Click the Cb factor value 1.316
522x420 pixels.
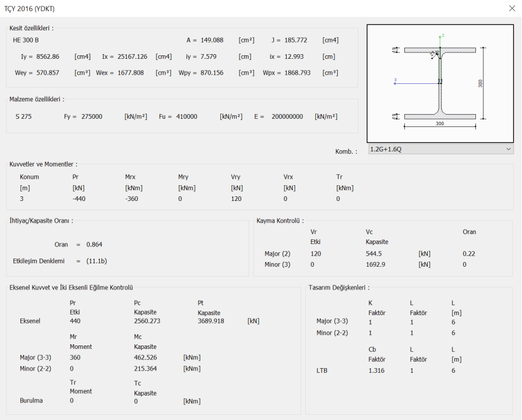point(376,370)
